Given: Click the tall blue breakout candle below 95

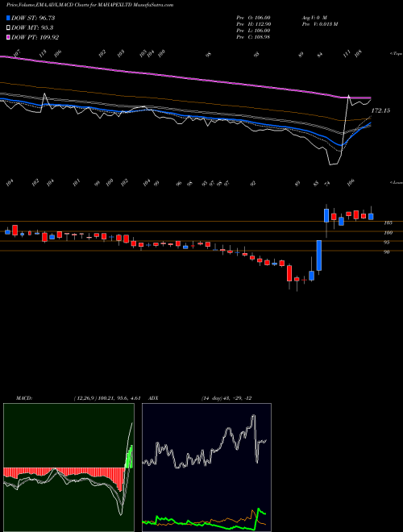Looking at the screenshot, I should click(319, 256).
